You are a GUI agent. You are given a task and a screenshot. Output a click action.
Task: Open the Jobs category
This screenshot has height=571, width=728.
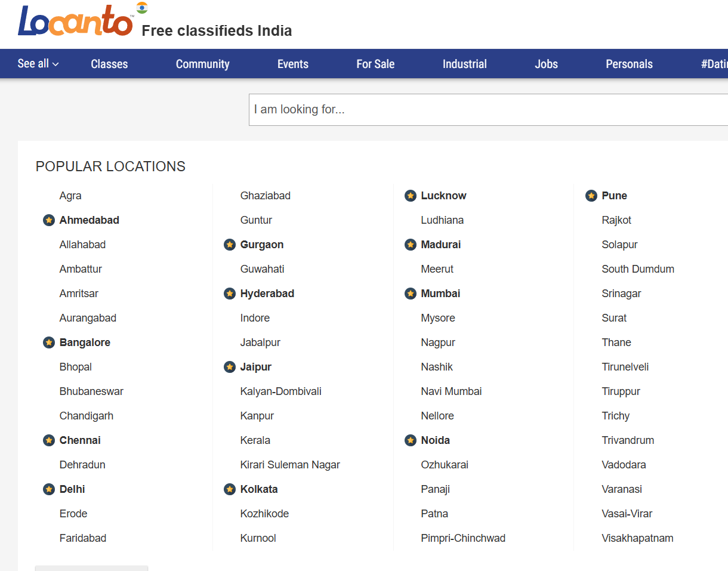[x=546, y=64]
